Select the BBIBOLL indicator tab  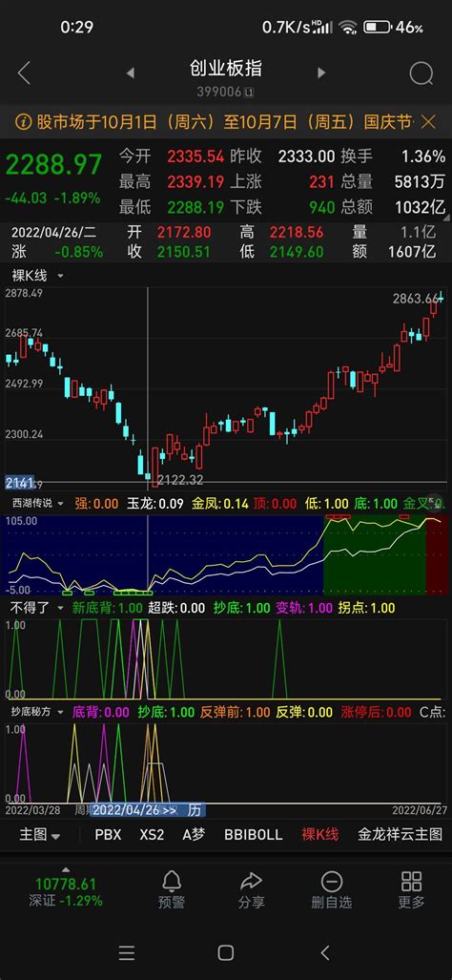[254, 834]
